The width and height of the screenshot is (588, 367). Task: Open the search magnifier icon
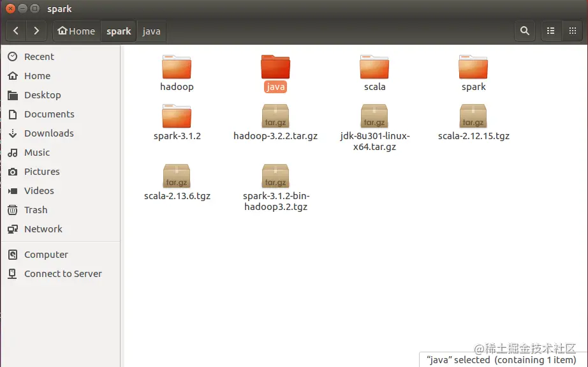(525, 31)
